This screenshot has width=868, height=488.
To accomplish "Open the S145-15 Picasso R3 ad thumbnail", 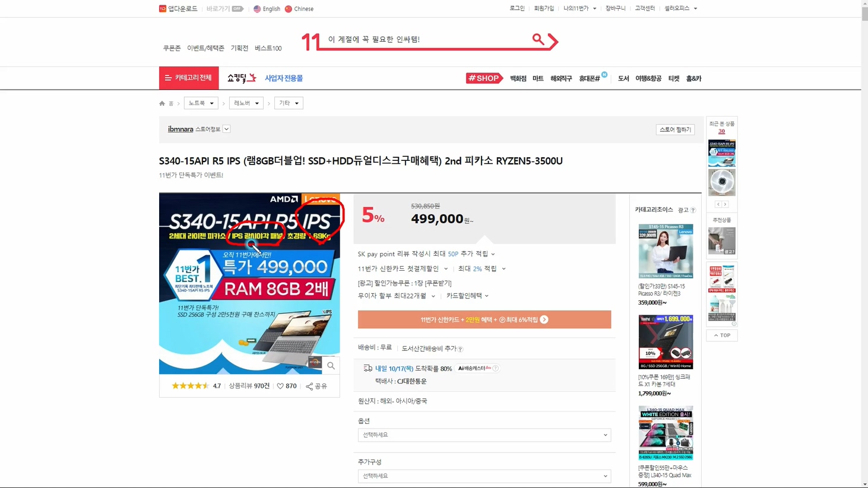I will 666,251.
